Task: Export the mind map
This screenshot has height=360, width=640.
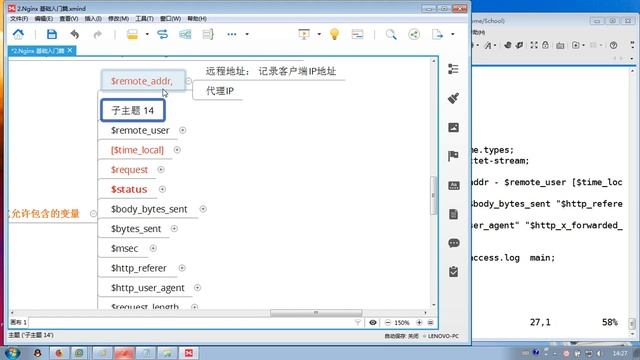Action: [437, 34]
